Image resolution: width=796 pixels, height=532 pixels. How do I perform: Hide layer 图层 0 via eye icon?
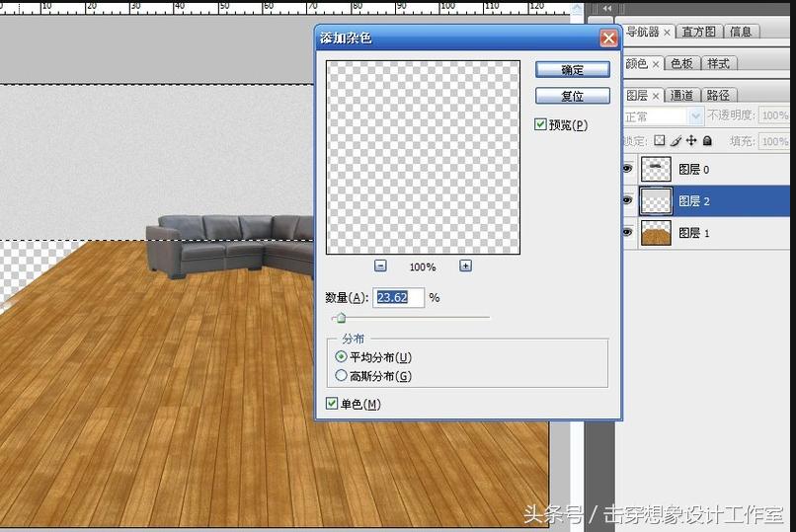pyautogui.click(x=627, y=170)
